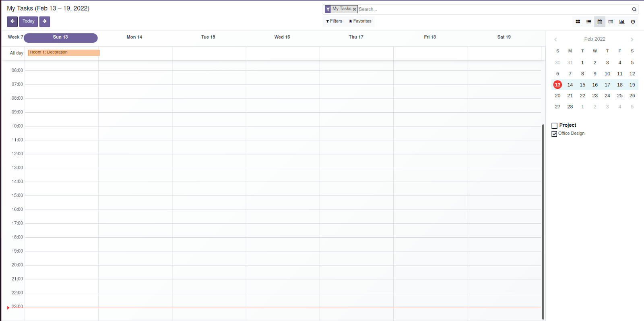The width and height of the screenshot is (644, 321).
Task: Select the Fri 18 day header
Action: coord(430,37)
